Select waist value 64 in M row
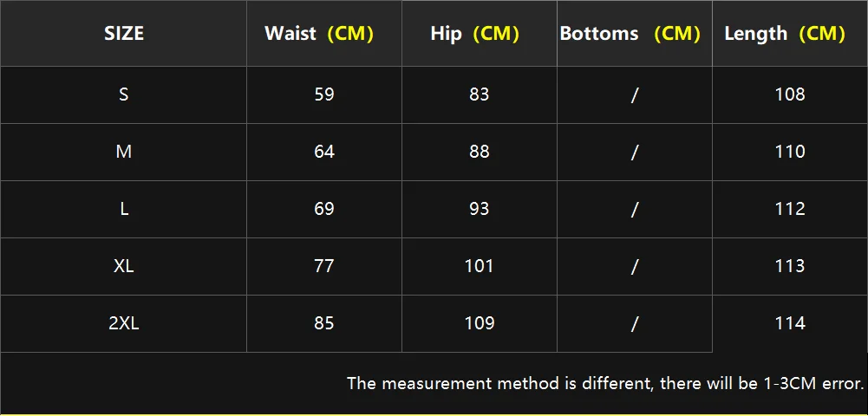Viewport: 868px width, 416px height. pos(324,152)
